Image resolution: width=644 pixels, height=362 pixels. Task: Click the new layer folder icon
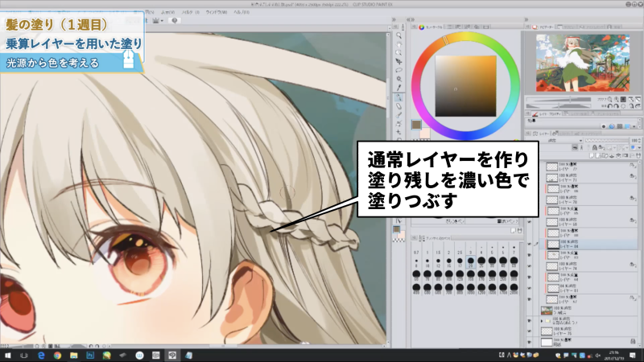[x=606, y=155]
